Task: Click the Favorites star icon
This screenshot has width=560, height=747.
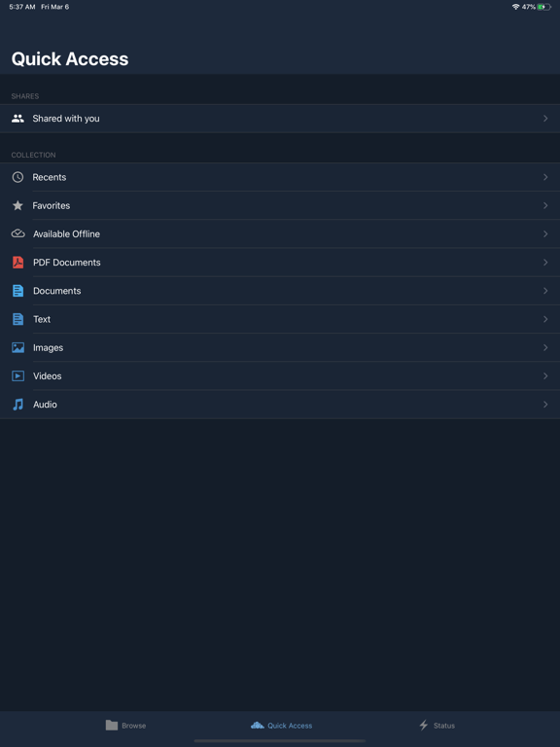Action: (x=17, y=205)
